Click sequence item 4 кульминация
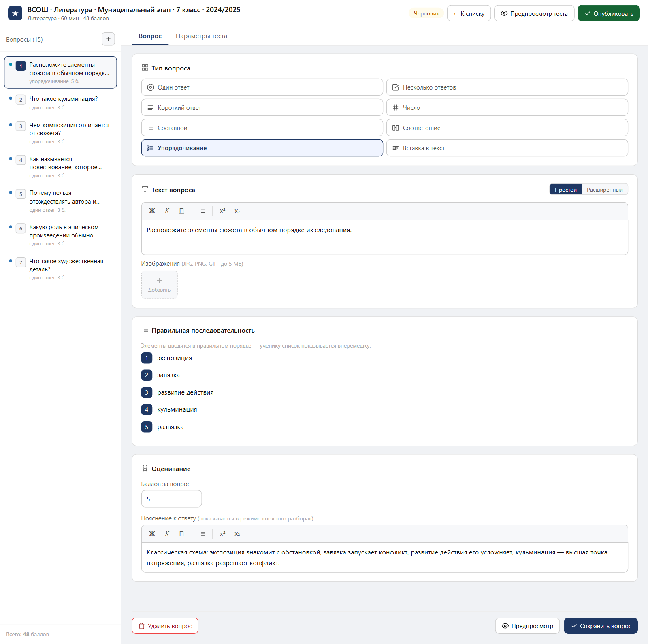648x644 pixels. 177,409
